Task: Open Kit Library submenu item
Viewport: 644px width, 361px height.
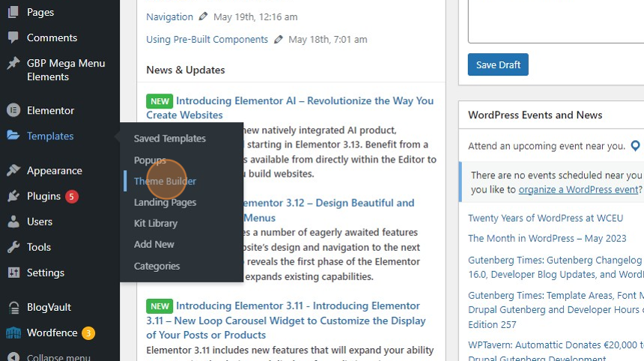Action: click(x=156, y=223)
